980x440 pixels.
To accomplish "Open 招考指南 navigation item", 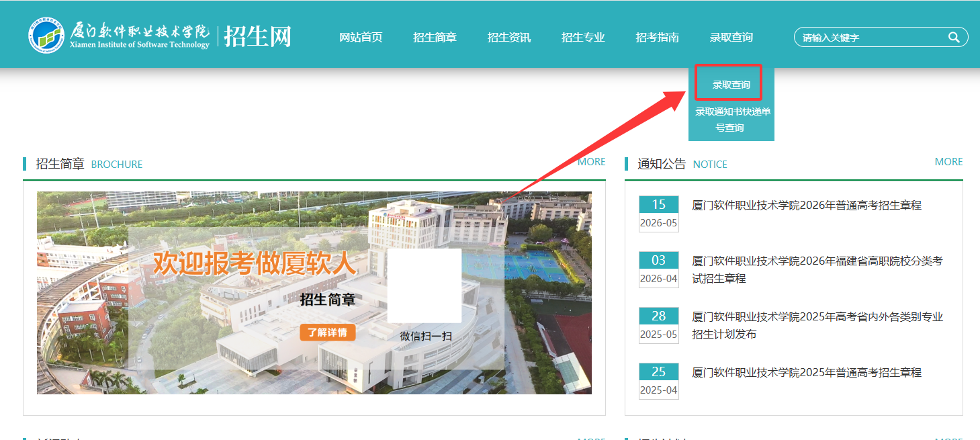I will 657,37.
